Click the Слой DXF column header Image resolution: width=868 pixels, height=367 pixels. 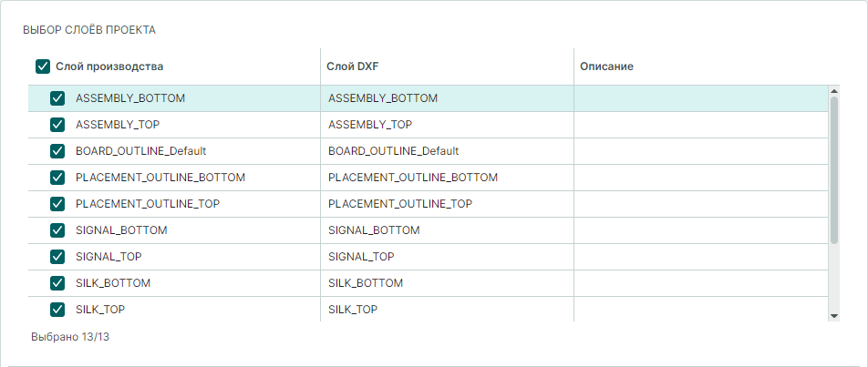[352, 66]
